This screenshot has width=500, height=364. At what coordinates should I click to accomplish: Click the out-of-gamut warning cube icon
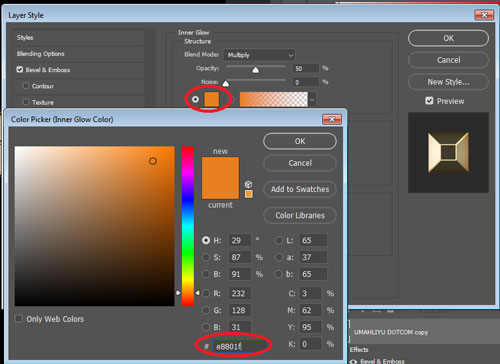pyautogui.click(x=248, y=184)
